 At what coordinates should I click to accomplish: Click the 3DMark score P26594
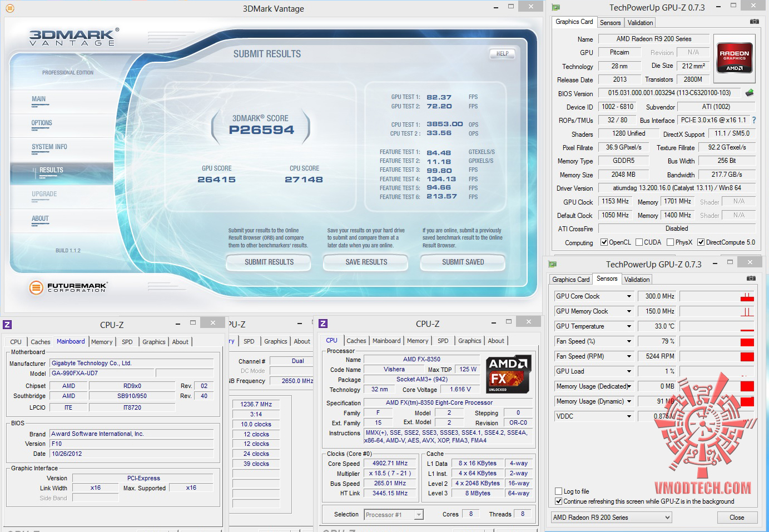(x=261, y=130)
